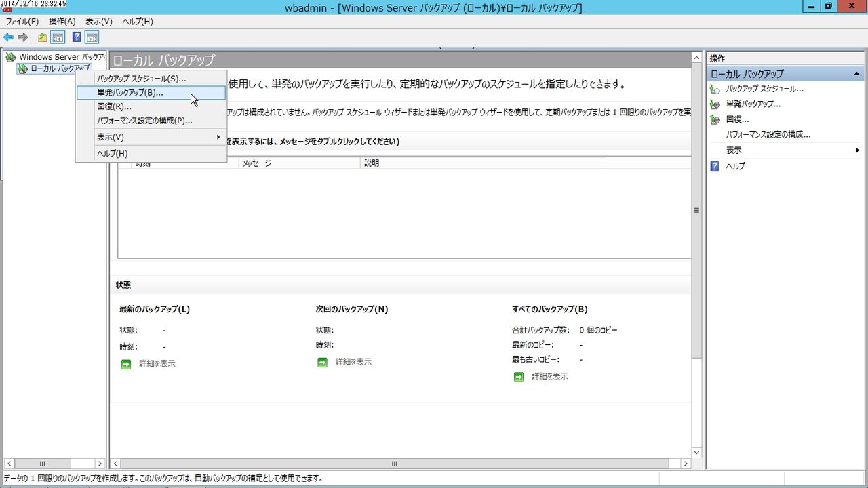Click the center pane horizontal scrollbar left arrow

(x=116, y=464)
